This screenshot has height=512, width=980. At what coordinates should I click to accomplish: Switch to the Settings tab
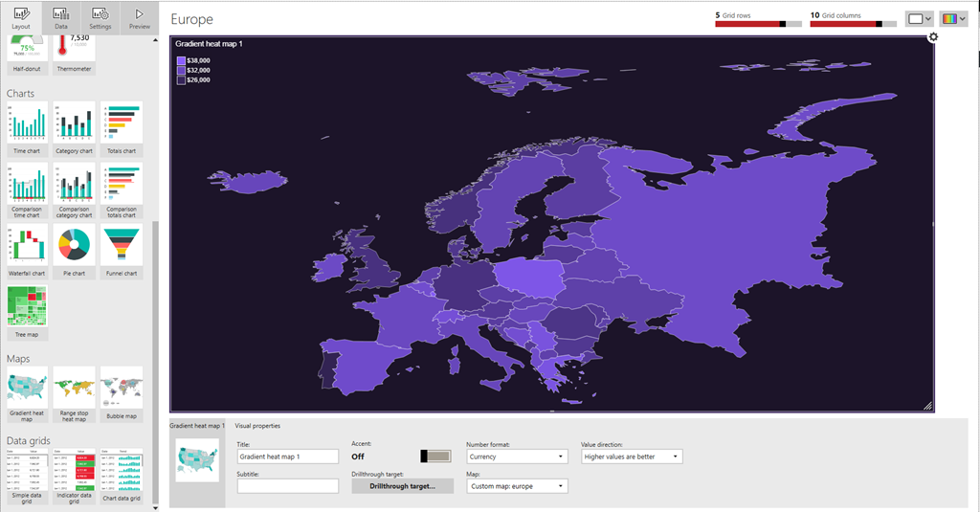point(100,17)
